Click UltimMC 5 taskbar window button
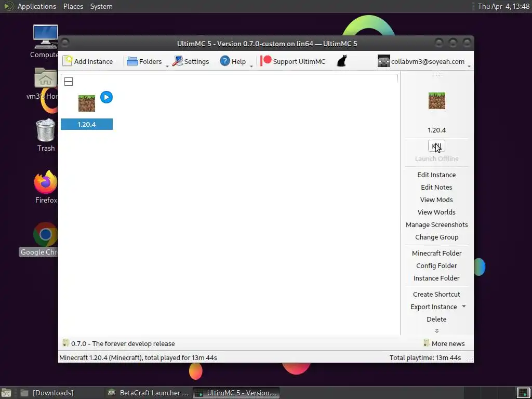Screen dimensions: 532x399 [236, 393]
